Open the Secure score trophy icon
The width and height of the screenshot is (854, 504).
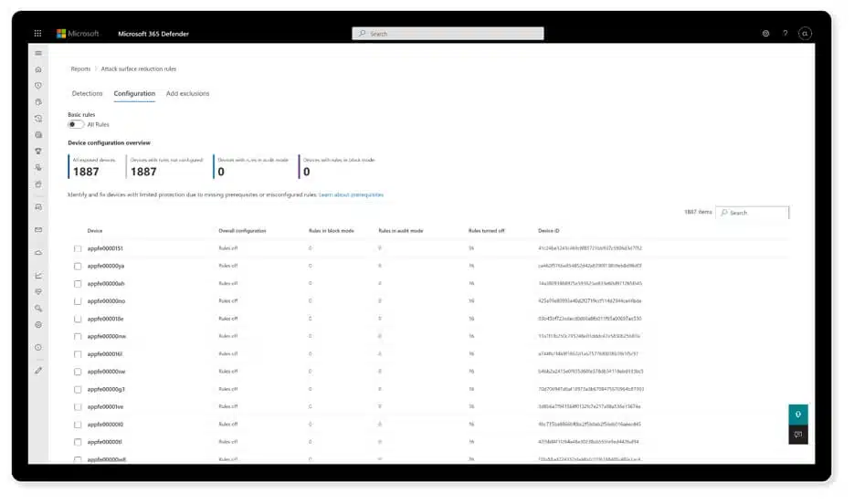point(38,151)
